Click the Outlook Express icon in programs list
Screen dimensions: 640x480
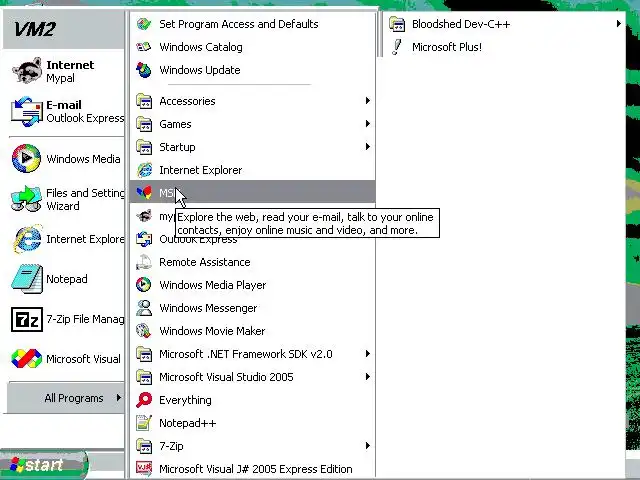click(x=144, y=239)
